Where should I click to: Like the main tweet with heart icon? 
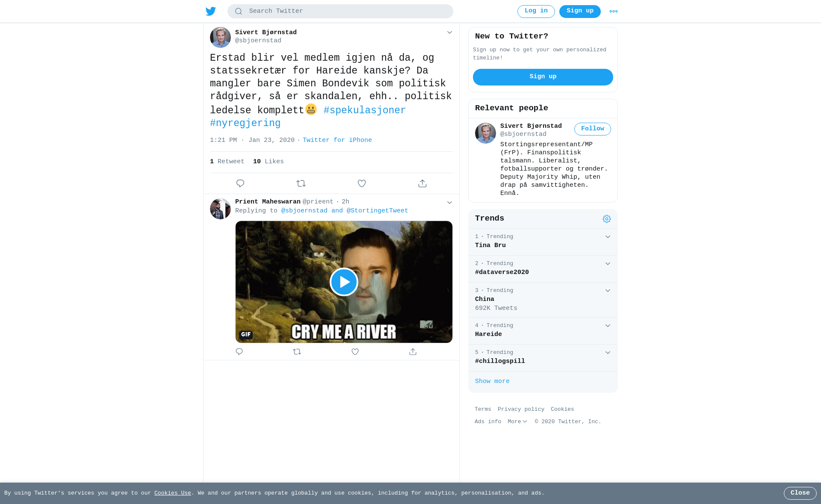coord(362,183)
